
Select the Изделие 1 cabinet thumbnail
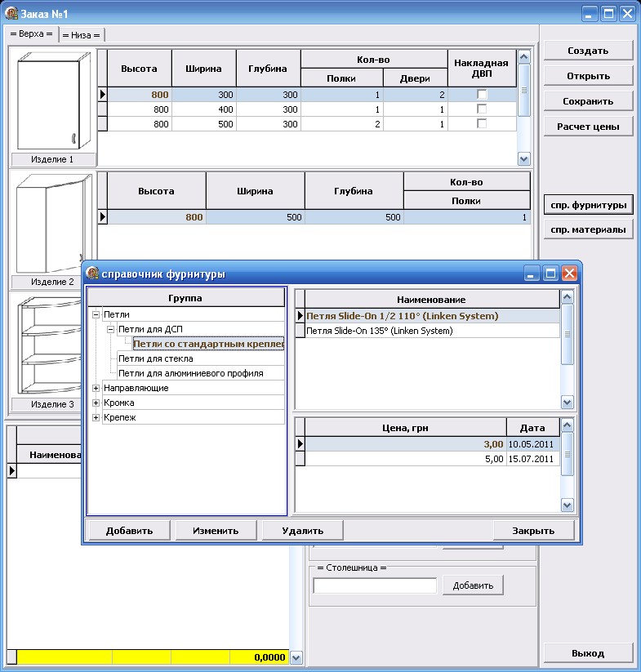pyautogui.click(x=52, y=100)
